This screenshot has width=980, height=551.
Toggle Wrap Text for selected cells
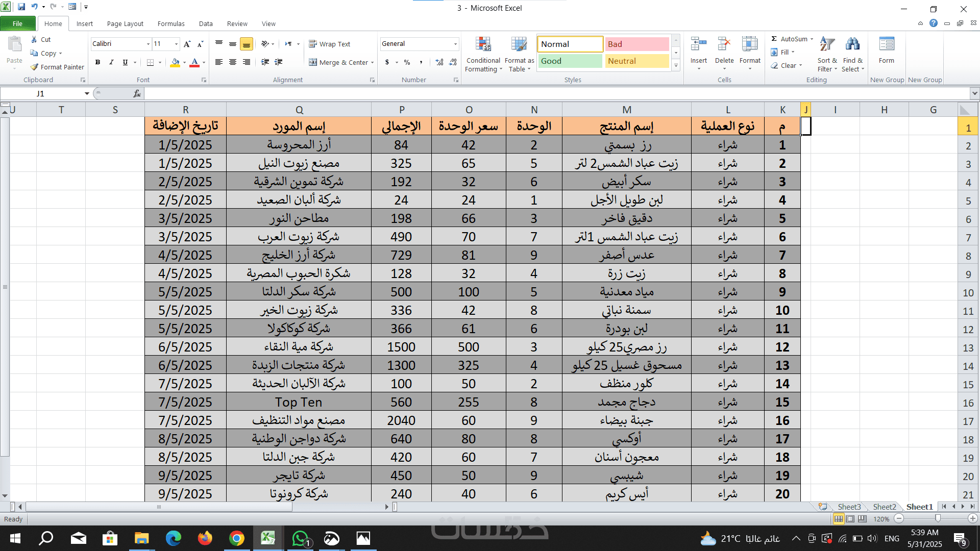click(330, 44)
